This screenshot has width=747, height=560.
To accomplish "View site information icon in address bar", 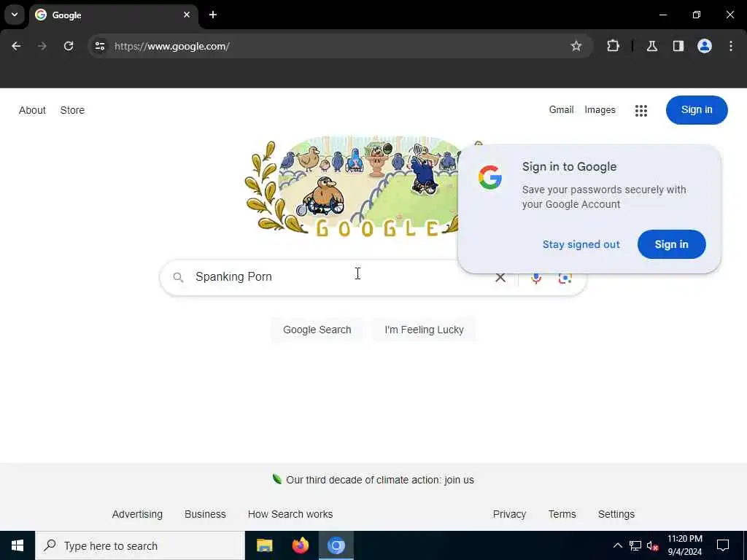I will [99, 46].
